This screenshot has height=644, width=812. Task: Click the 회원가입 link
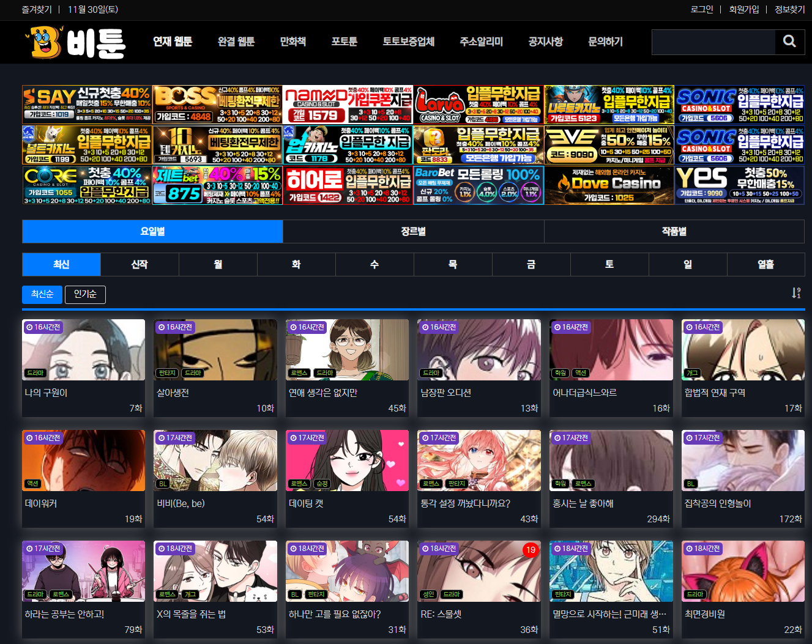pos(743,9)
